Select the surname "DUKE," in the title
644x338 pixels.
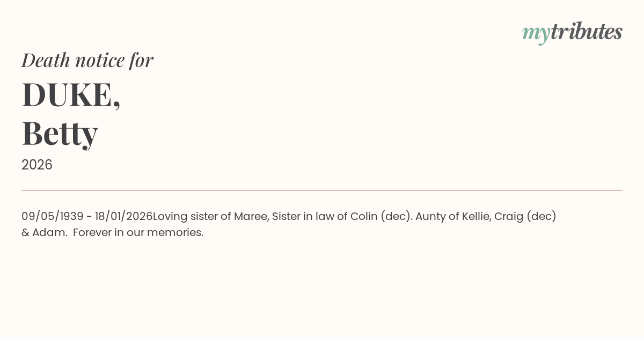[x=71, y=95]
